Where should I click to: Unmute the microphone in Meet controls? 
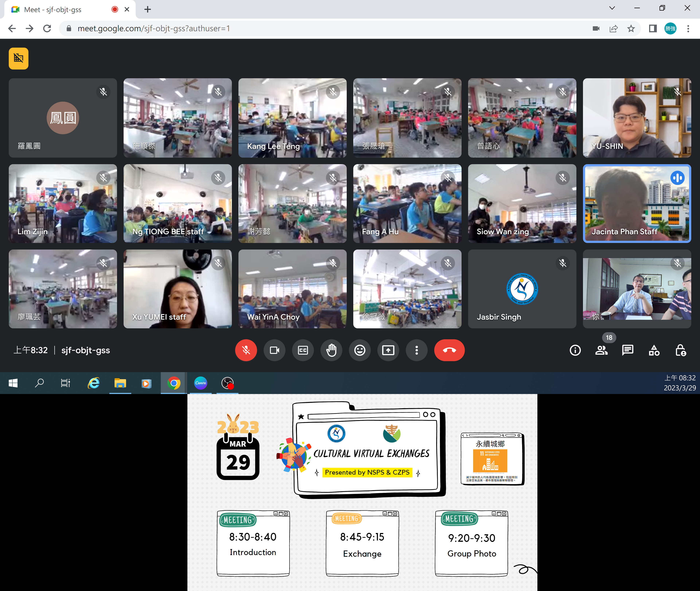pos(246,350)
